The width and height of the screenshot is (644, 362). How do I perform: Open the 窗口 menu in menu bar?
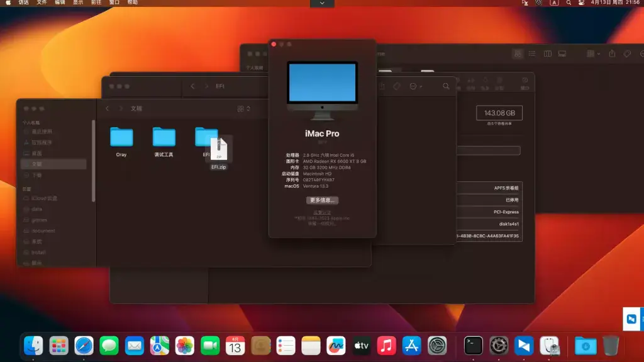click(114, 3)
